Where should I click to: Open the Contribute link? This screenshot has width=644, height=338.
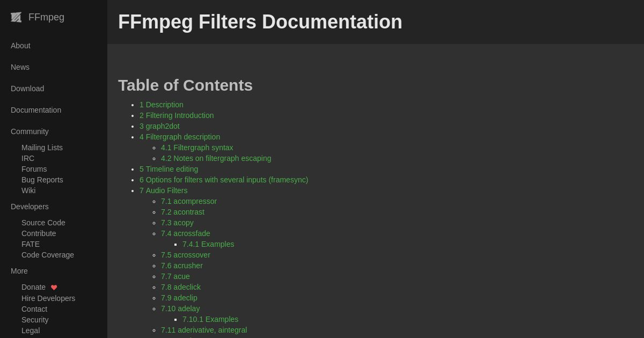39,233
